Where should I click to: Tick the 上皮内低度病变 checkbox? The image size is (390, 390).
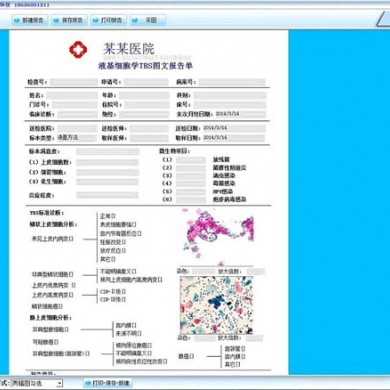click(x=74, y=285)
